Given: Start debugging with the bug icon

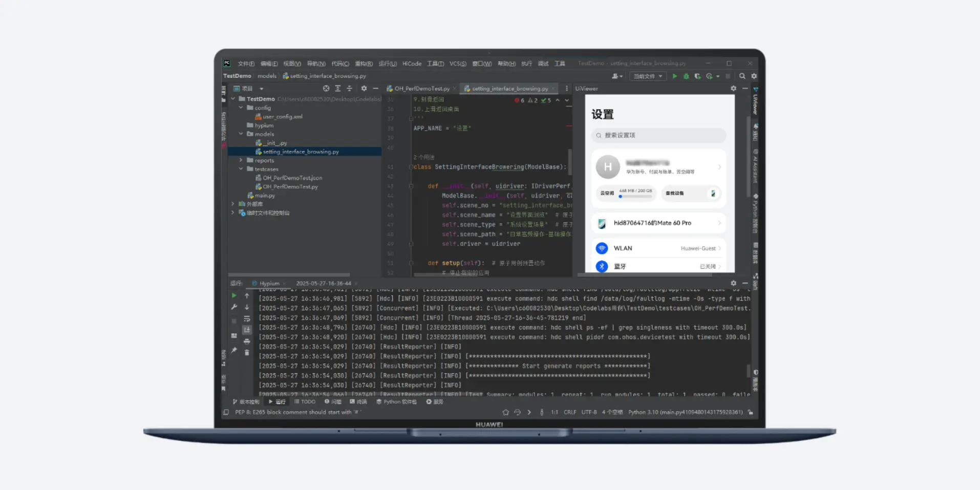Looking at the screenshot, I should [x=686, y=76].
